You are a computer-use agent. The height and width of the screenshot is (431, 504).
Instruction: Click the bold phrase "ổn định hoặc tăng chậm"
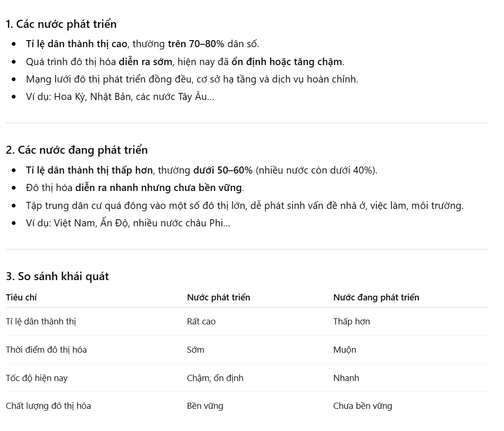coord(287,62)
